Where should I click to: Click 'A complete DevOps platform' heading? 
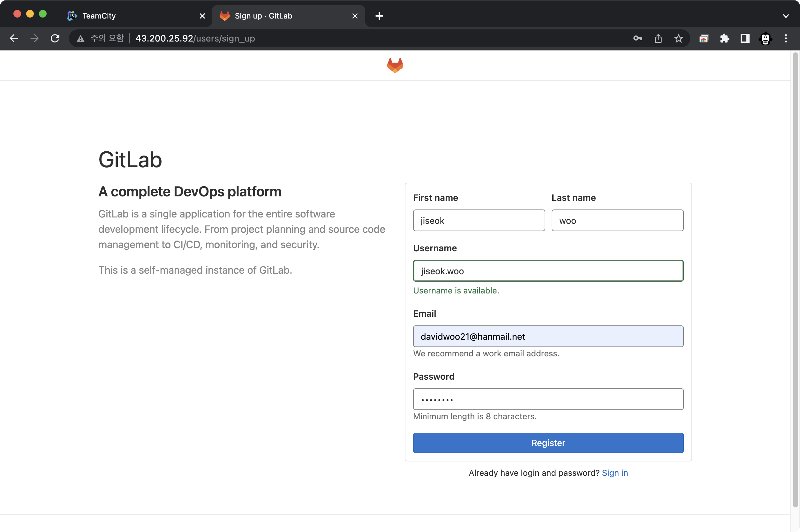(190, 192)
